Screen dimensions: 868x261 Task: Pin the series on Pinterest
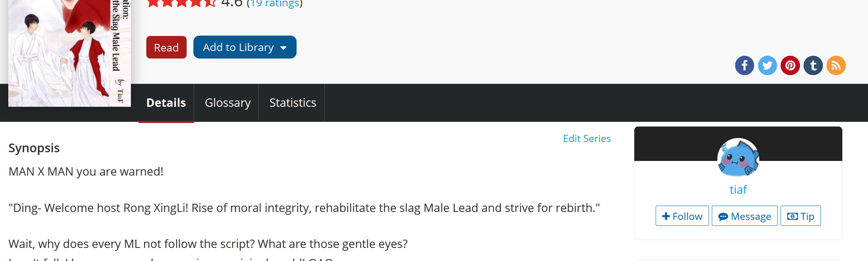(x=790, y=65)
